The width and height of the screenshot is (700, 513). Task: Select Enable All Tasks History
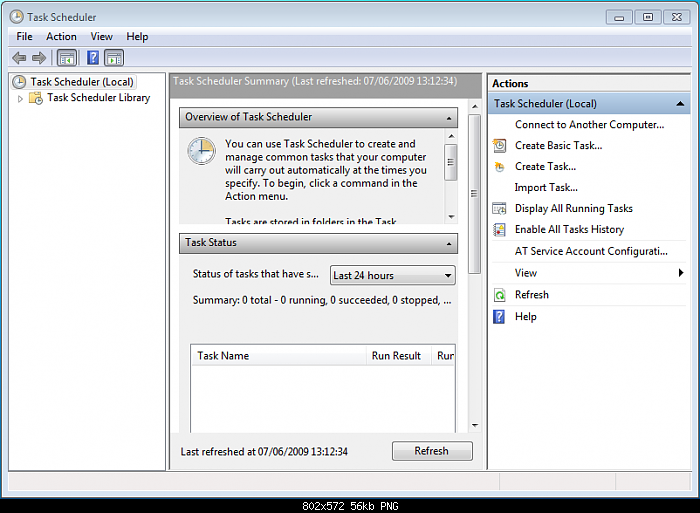click(569, 230)
